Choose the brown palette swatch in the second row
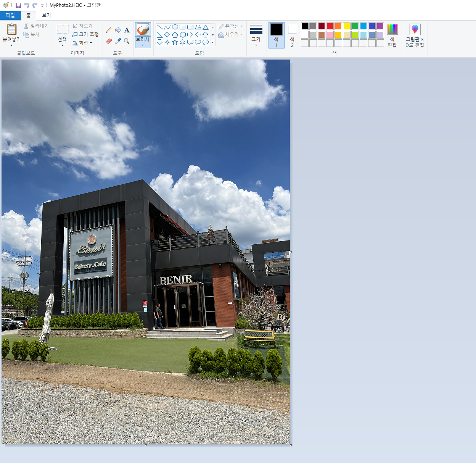 322,35
